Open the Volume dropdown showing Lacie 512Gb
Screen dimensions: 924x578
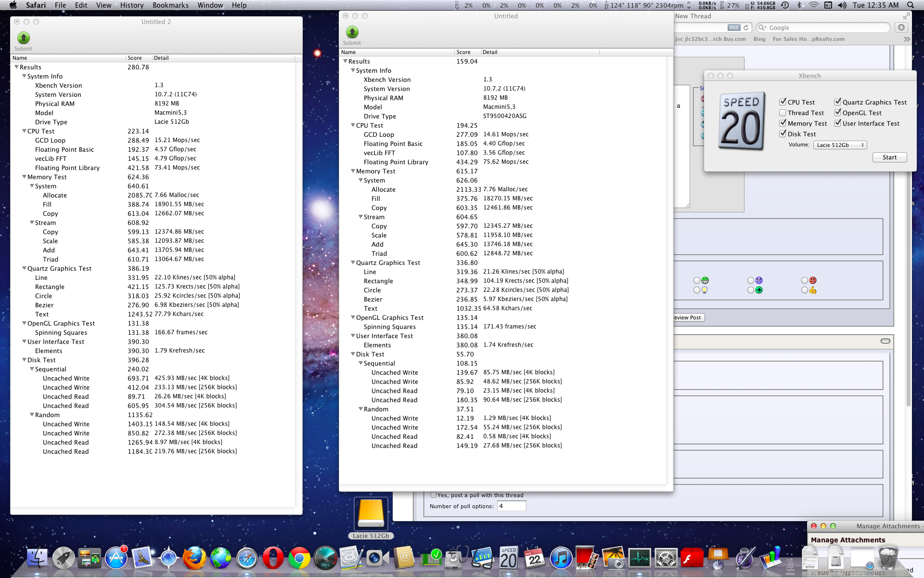839,145
